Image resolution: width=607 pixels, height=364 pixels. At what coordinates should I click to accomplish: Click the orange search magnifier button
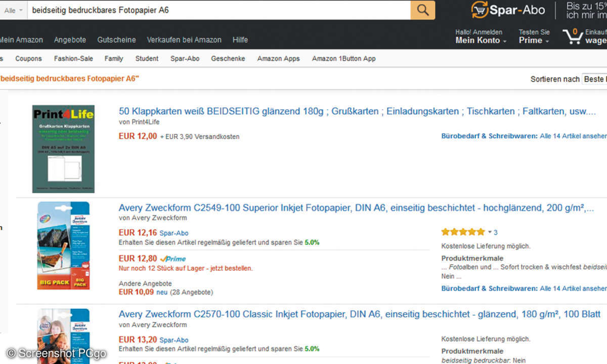coord(422,10)
